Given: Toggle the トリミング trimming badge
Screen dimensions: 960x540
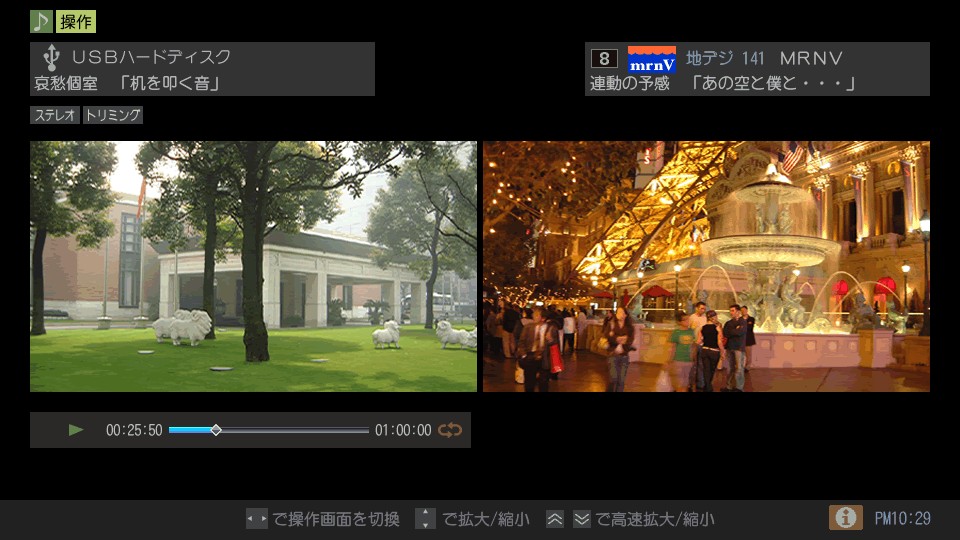Looking at the screenshot, I should pyautogui.click(x=113, y=115).
